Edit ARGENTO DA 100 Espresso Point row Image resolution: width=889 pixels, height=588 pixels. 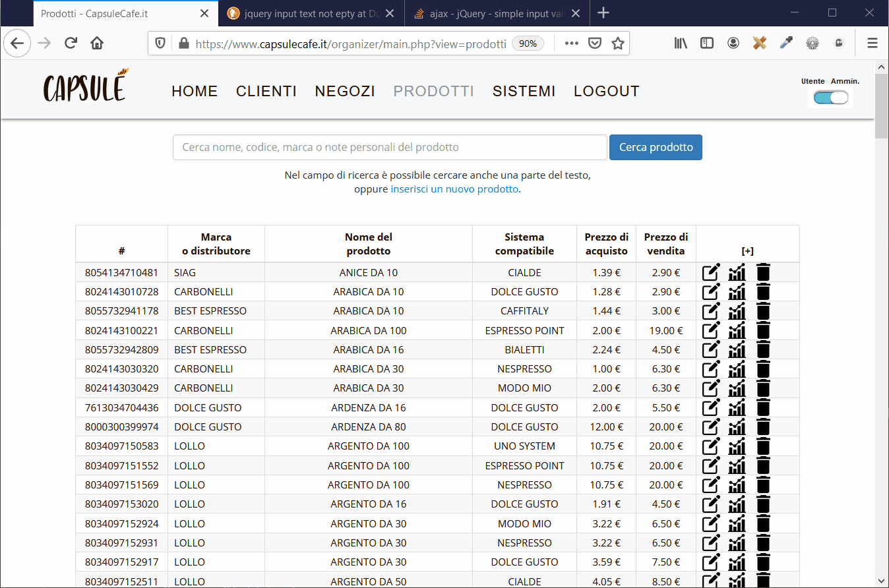tap(711, 465)
